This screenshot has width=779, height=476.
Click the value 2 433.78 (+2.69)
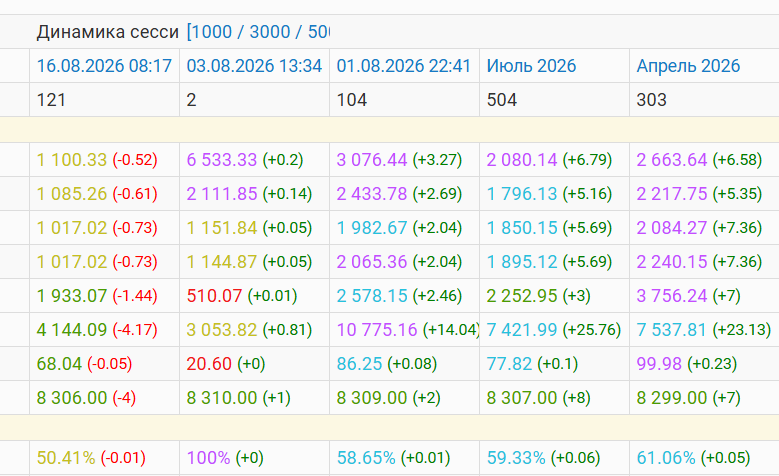click(x=399, y=194)
